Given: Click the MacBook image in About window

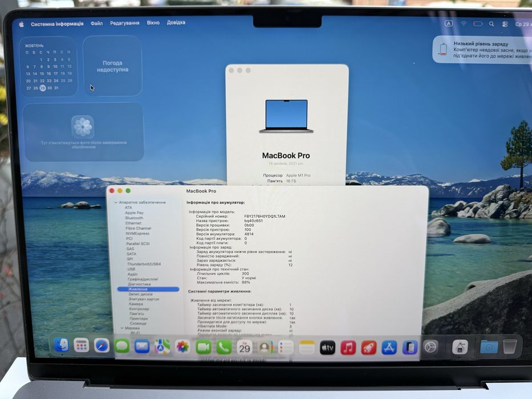Looking at the screenshot, I should click(286, 116).
